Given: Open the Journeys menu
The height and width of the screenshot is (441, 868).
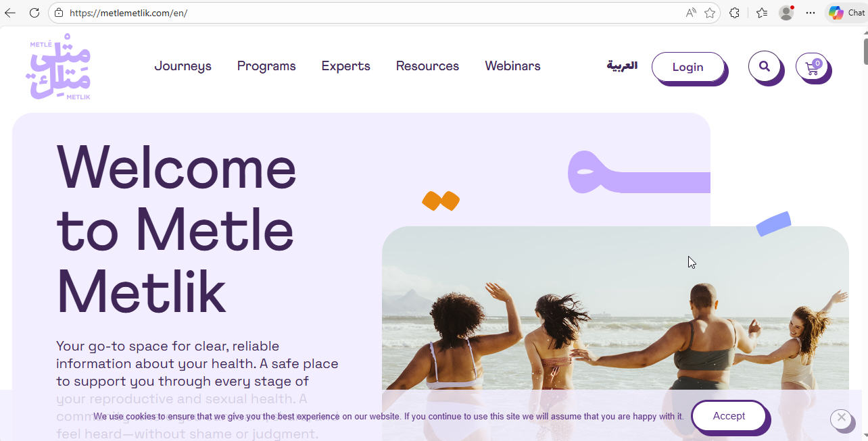Looking at the screenshot, I should pyautogui.click(x=183, y=66).
